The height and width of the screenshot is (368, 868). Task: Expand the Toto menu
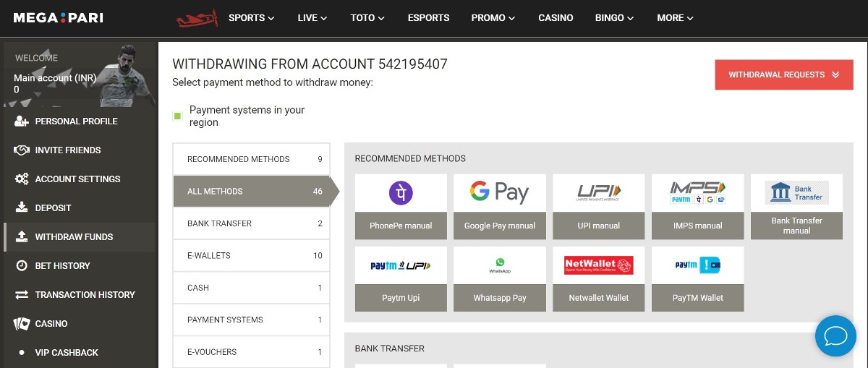coord(367,18)
